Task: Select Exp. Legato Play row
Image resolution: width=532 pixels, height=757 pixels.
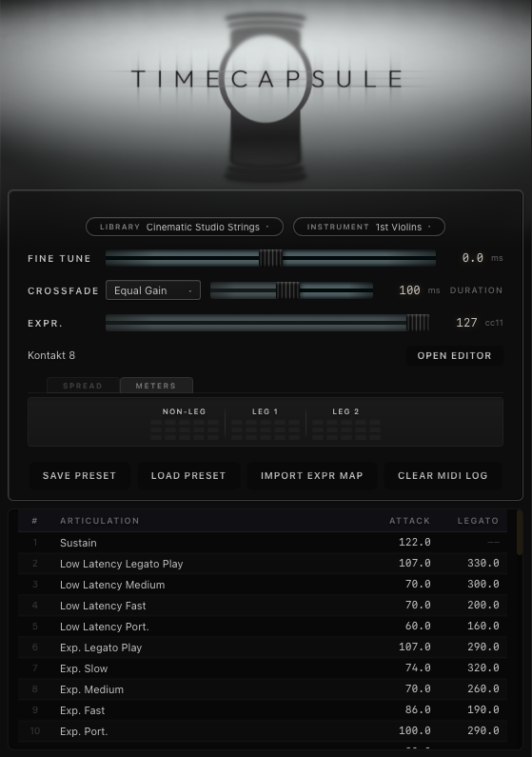Action: (263, 647)
